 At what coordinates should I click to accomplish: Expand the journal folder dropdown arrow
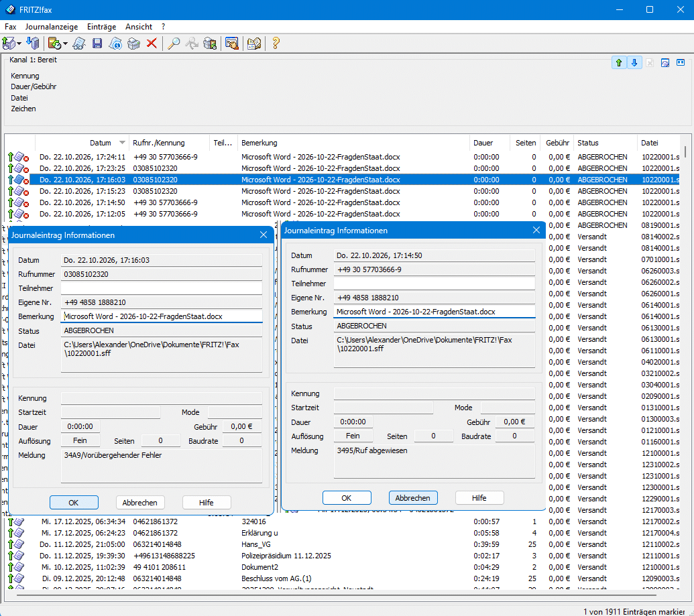[x=65, y=44]
